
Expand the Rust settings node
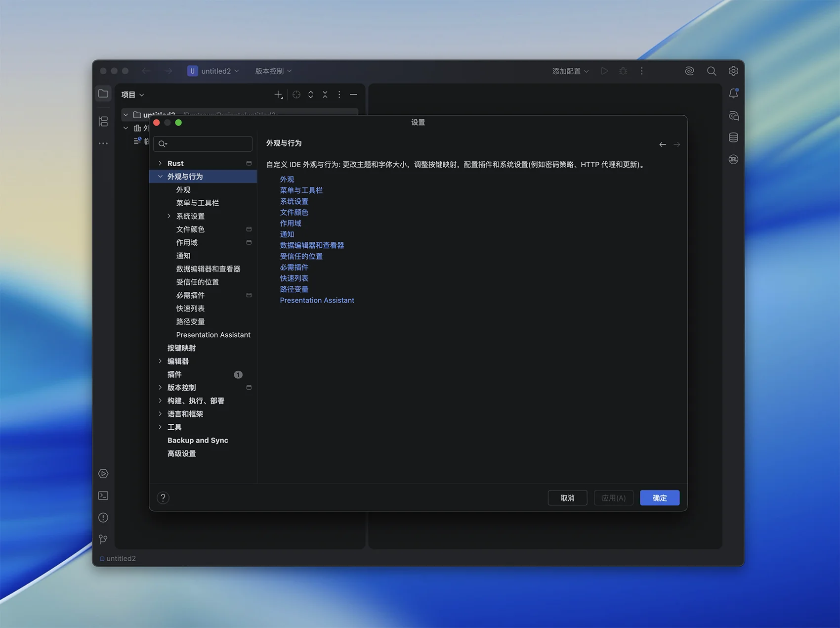[160, 163]
